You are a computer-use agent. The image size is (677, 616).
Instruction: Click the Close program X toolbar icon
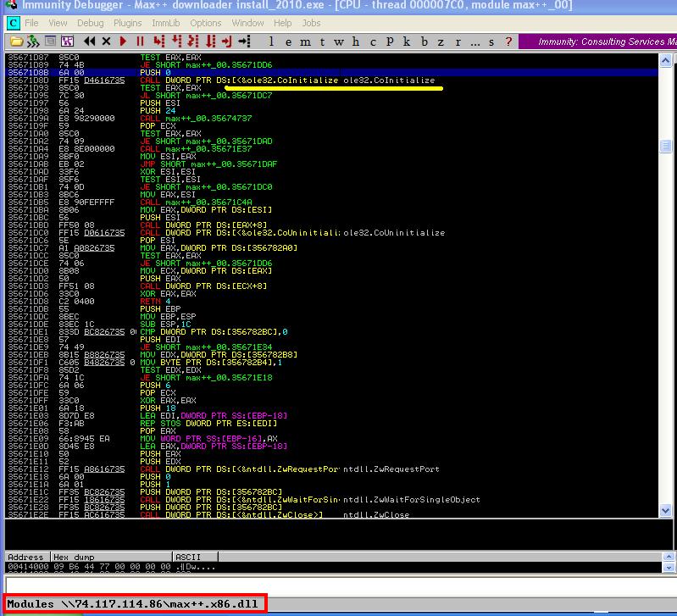[106, 42]
